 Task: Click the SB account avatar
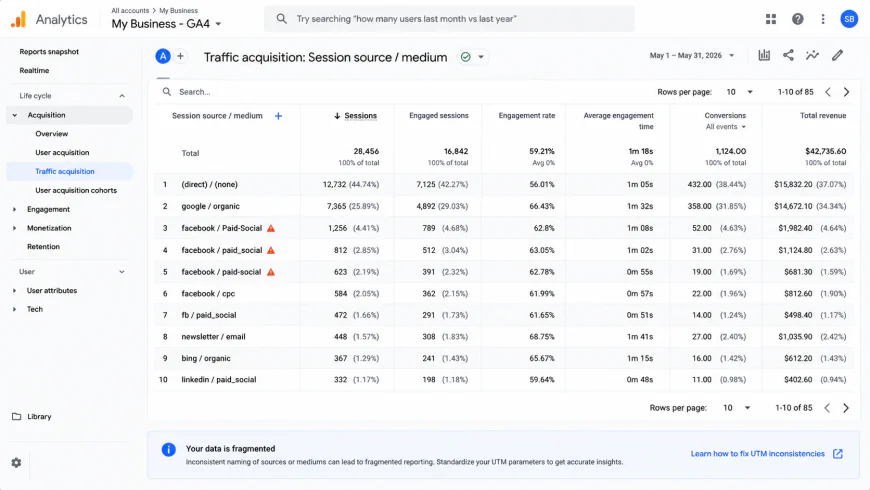coord(849,19)
